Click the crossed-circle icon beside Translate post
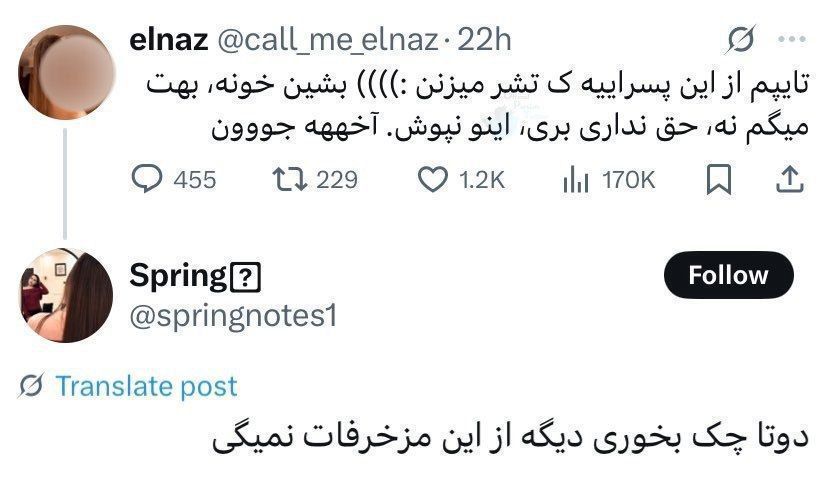 pyautogui.click(x=31, y=386)
